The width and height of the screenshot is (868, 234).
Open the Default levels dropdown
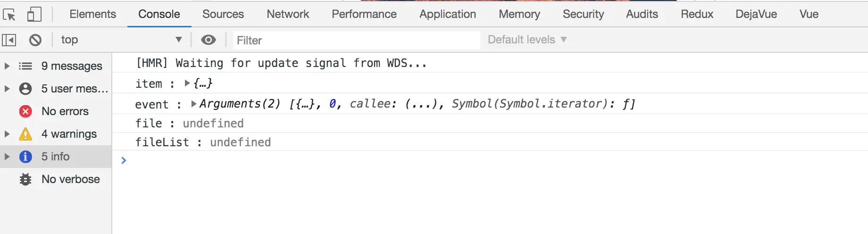[x=527, y=40]
